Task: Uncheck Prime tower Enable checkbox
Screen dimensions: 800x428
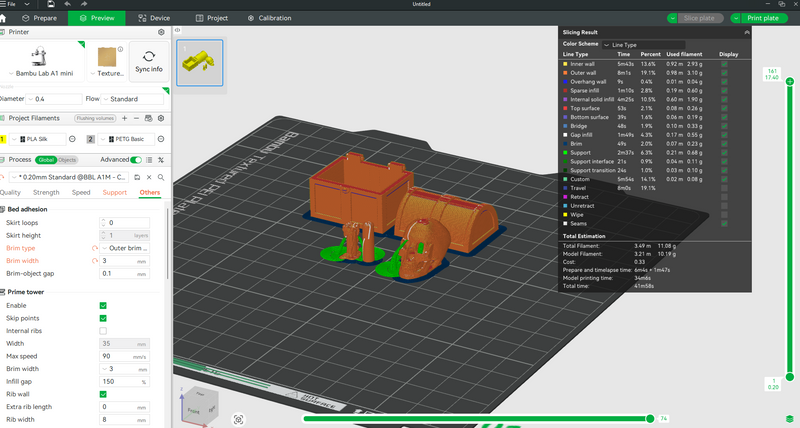Action: click(x=103, y=306)
